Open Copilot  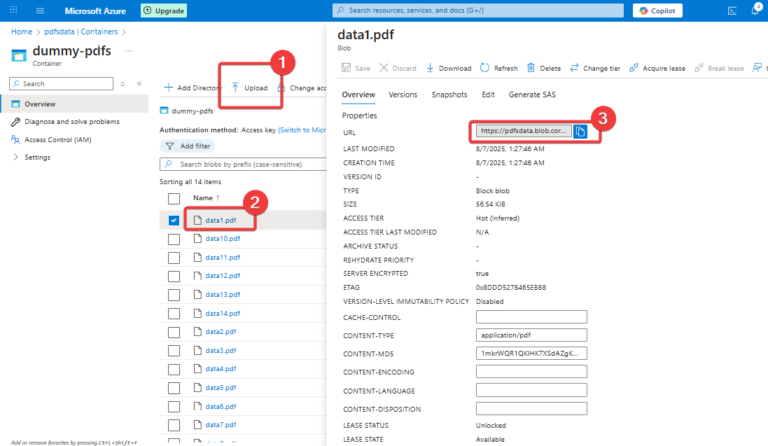(657, 10)
